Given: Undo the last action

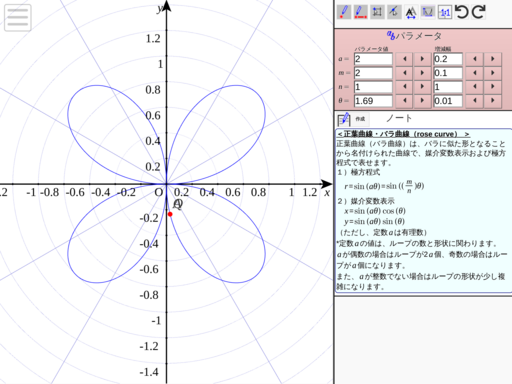Looking at the screenshot, I should point(462,12).
